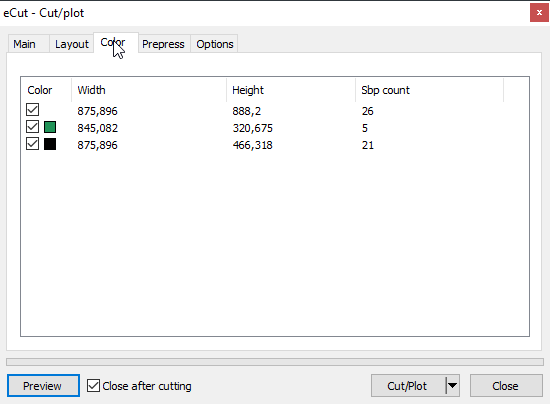Viewport: 550px width, 404px height.
Task: Click the Cut/Plot button
Action: click(408, 386)
